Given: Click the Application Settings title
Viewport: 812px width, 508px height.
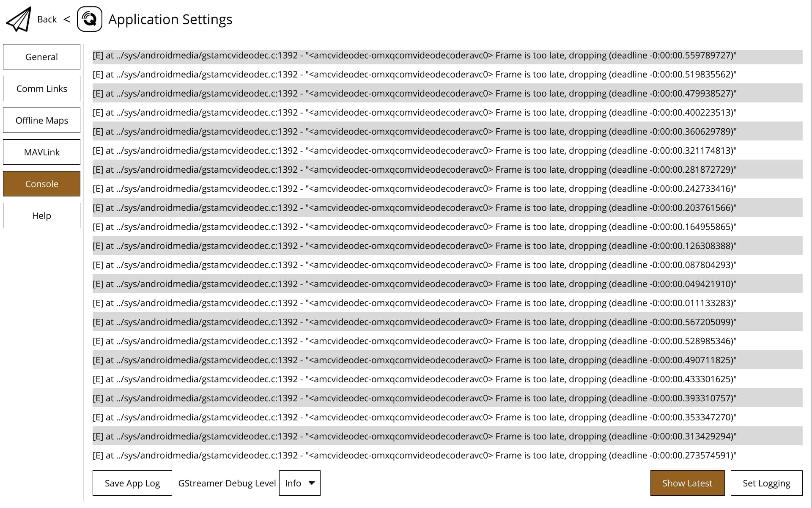Looking at the screenshot, I should pos(170,19).
